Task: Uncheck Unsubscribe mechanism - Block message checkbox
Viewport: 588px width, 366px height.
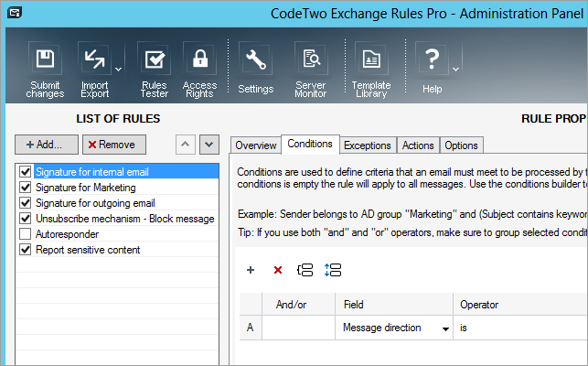Action: pos(25,218)
